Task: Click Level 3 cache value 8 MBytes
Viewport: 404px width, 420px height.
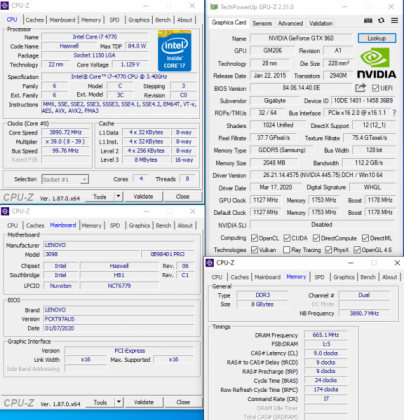Action: [x=146, y=160]
